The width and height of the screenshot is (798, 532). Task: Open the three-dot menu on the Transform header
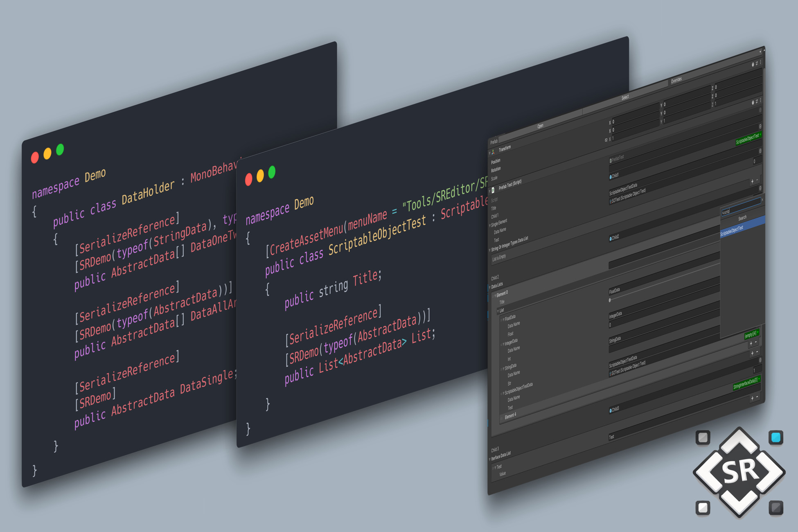pyautogui.click(x=760, y=62)
